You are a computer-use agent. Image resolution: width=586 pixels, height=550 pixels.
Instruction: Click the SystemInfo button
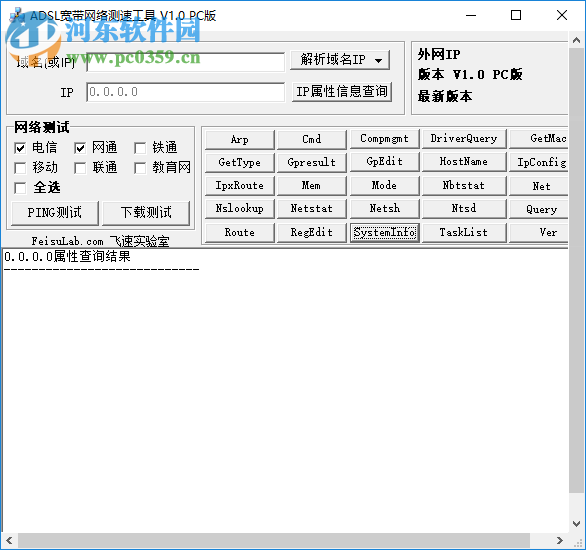pyautogui.click(x=384, y=233)
